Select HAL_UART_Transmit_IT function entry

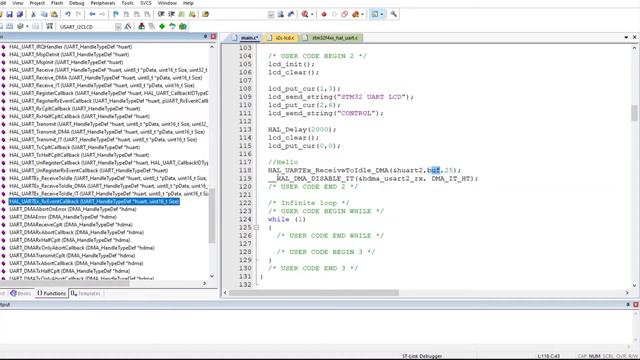click(x=103, y=140)
